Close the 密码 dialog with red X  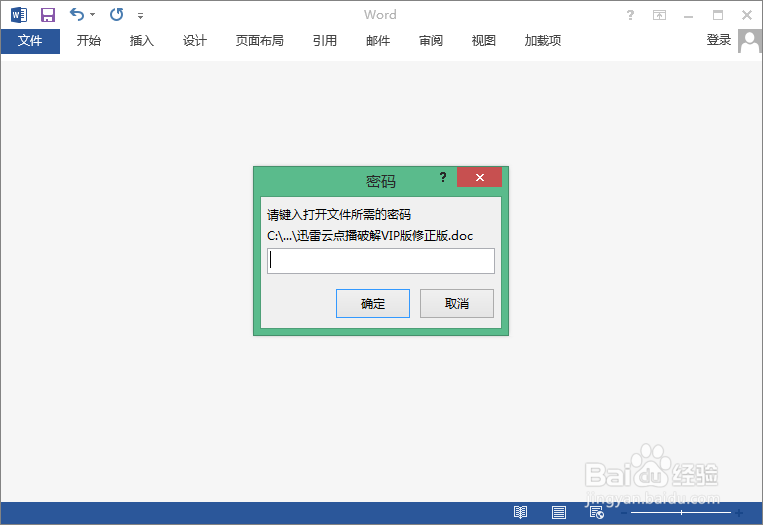point(479,177)
